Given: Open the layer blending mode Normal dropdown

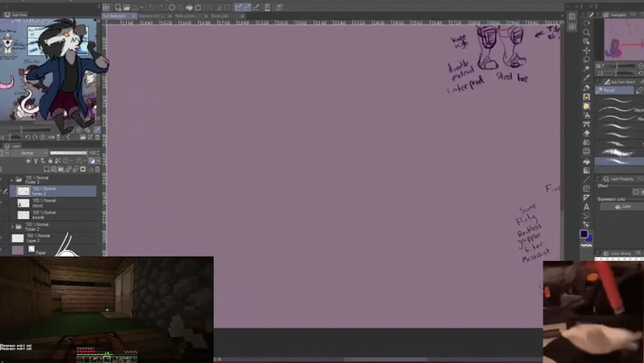Looking at the screenshot, I should (x=29, y=153).
